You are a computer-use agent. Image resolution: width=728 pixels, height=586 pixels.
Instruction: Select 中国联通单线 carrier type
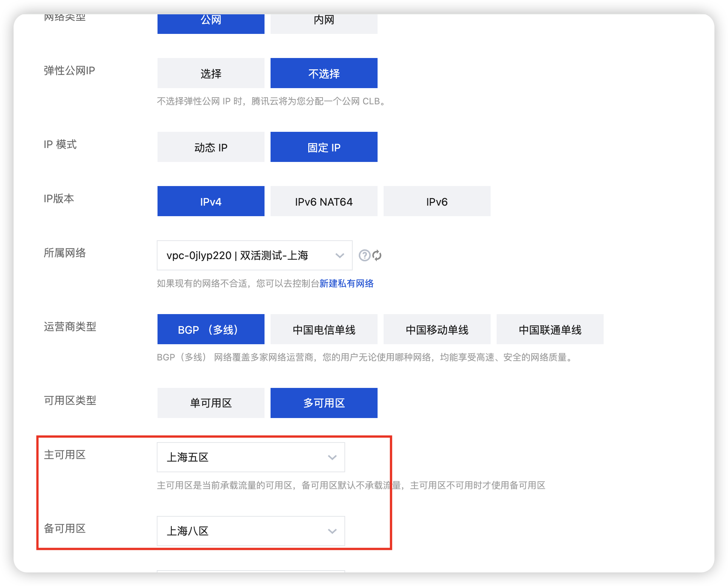[550, 329]
